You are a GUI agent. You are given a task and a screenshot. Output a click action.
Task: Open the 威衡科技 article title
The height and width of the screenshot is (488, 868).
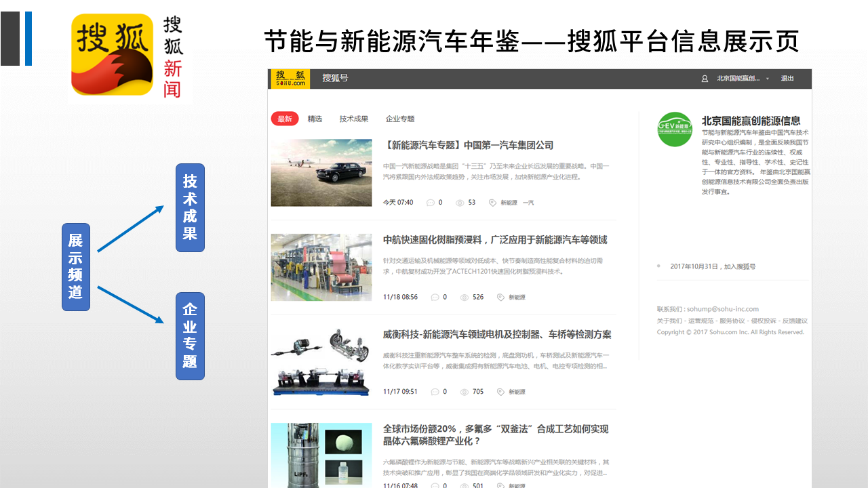(x=497, y=335)
